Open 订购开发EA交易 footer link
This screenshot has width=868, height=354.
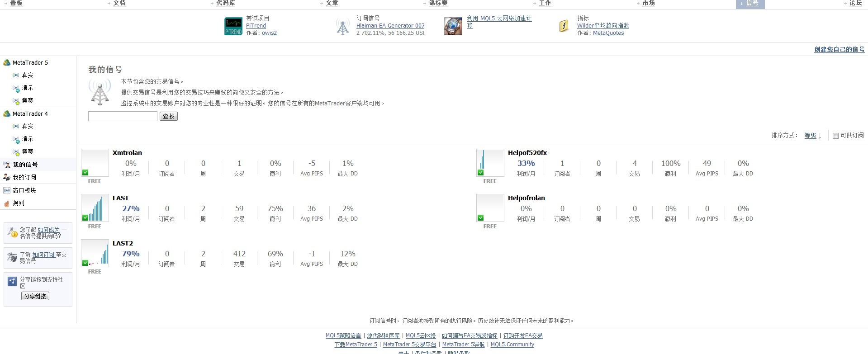click(523, 335)
